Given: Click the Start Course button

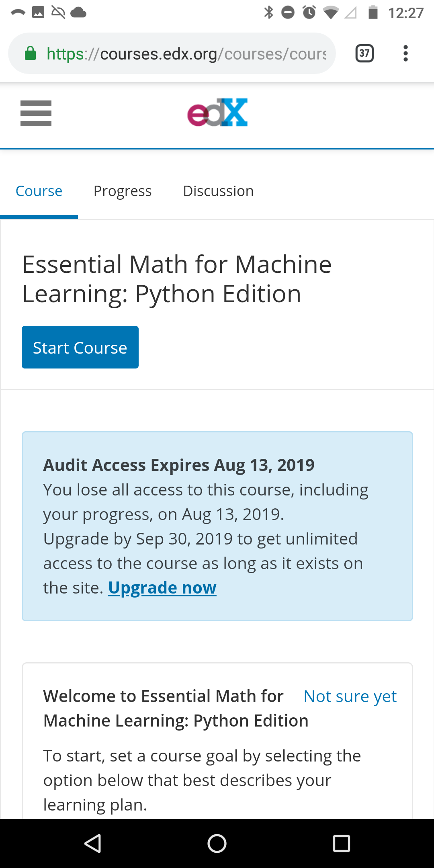Looking at the screenshot, I should [80, 347].
